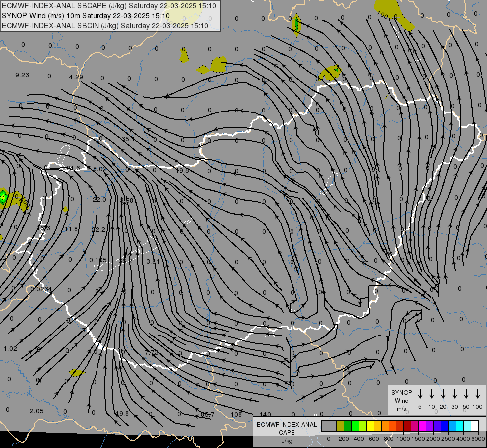This screenshot has height=448, width=487.
Task: Pick the bright green CAPE legend swatch
Action: coord(355,426)
